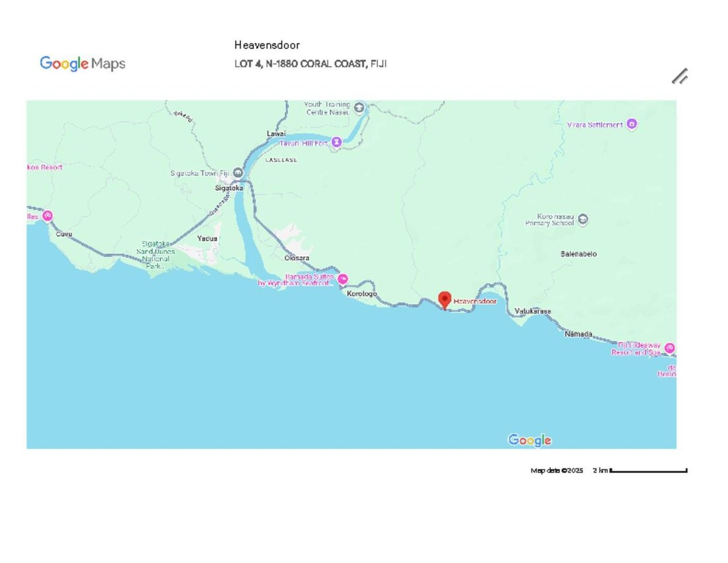Click the Sigatoka Town Fiji marker icon
728x563 pixels.
[x=238, y=173]
